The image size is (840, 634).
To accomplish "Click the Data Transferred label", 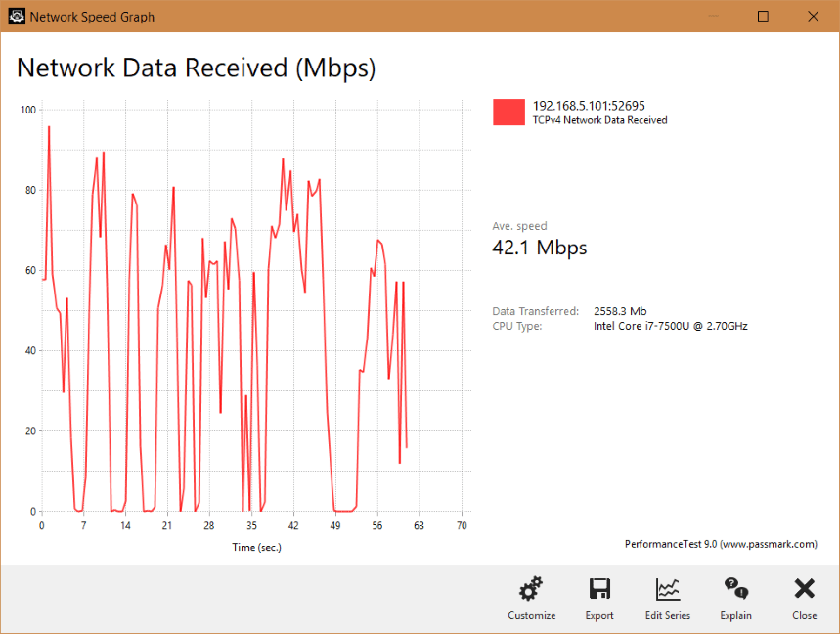I will pyautogui.click(x=536, y=311).
